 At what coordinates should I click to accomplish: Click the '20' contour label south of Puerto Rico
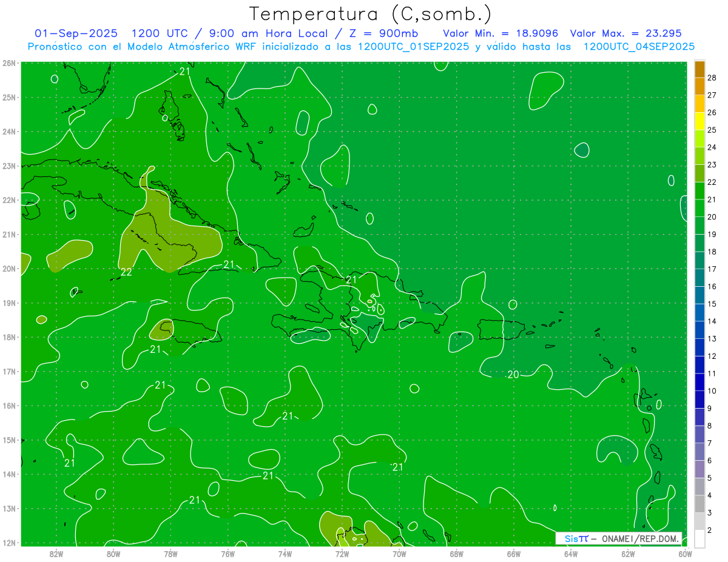[x=513, y=375]
